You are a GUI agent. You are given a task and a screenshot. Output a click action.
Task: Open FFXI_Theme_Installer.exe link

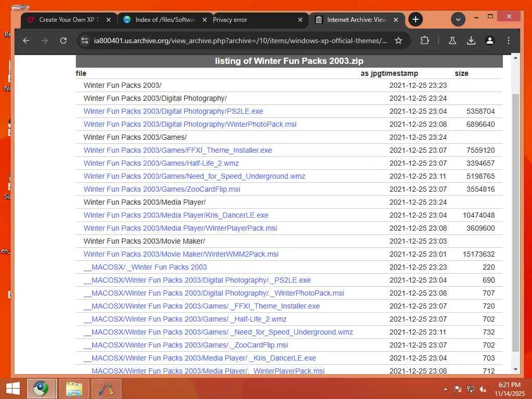(178, 150)
